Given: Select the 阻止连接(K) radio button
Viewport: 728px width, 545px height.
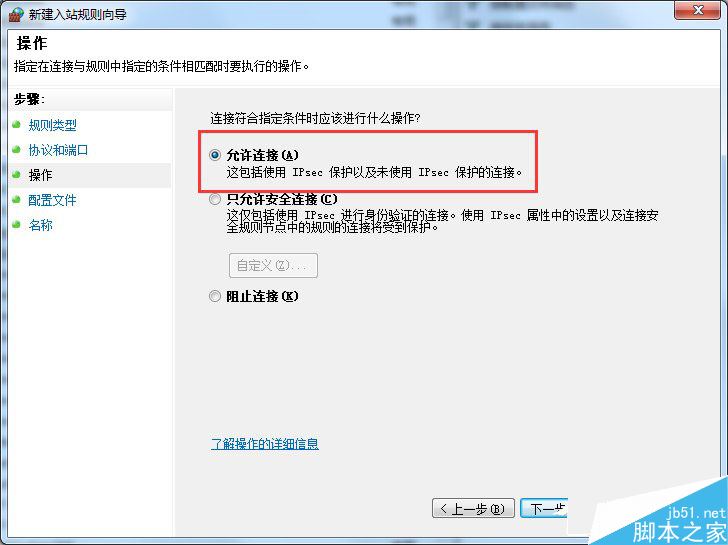Looking at the screenshot, I should (214, 296).
